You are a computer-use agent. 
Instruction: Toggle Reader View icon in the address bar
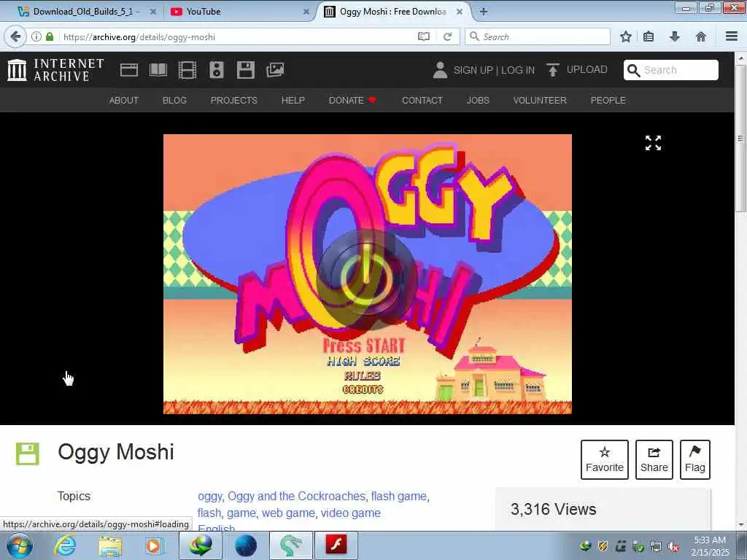tap(424, 36)
